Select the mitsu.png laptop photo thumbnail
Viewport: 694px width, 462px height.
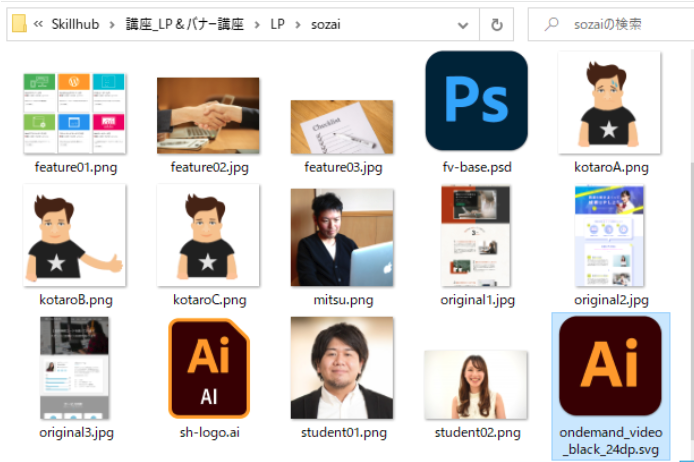point(342,237)
